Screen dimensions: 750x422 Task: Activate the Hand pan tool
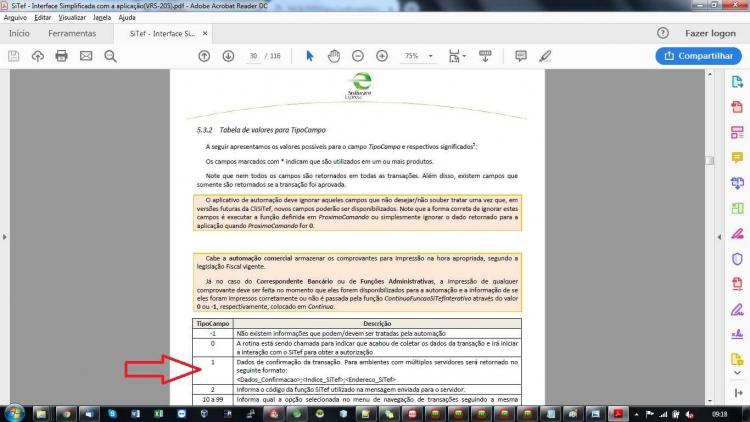(x=334, y=56)
